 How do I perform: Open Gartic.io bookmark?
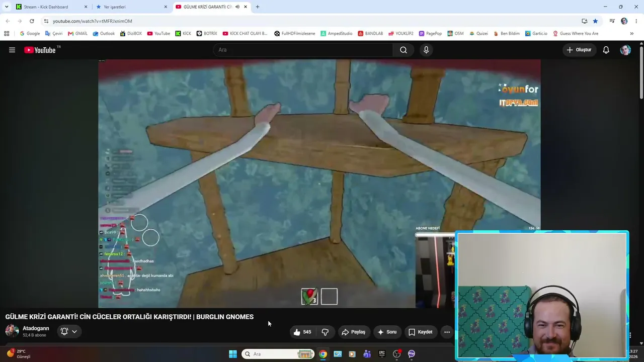click(536, 34)
